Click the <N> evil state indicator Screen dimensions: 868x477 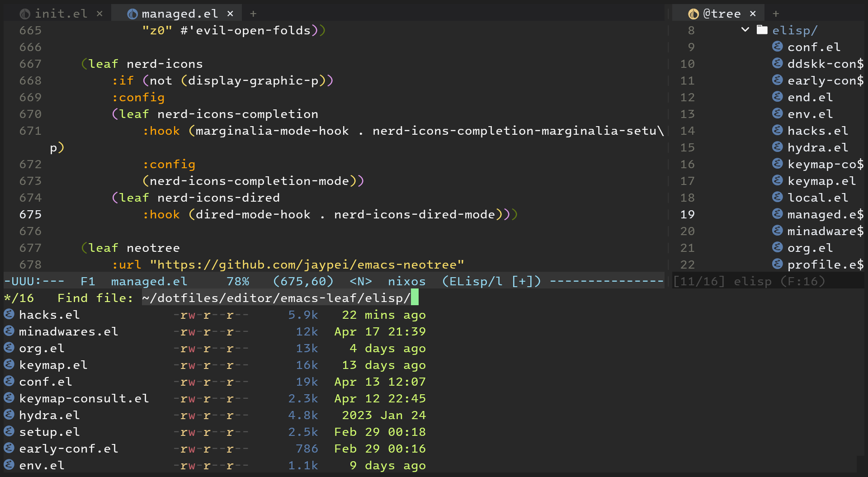pyautogui.click(x=361, y=281)
